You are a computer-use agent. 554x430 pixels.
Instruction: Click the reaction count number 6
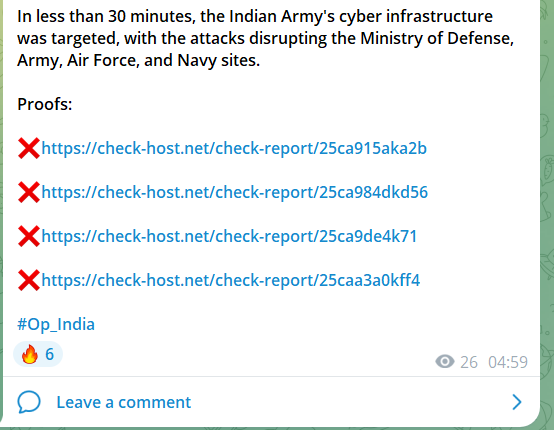[x=49, y=354]
